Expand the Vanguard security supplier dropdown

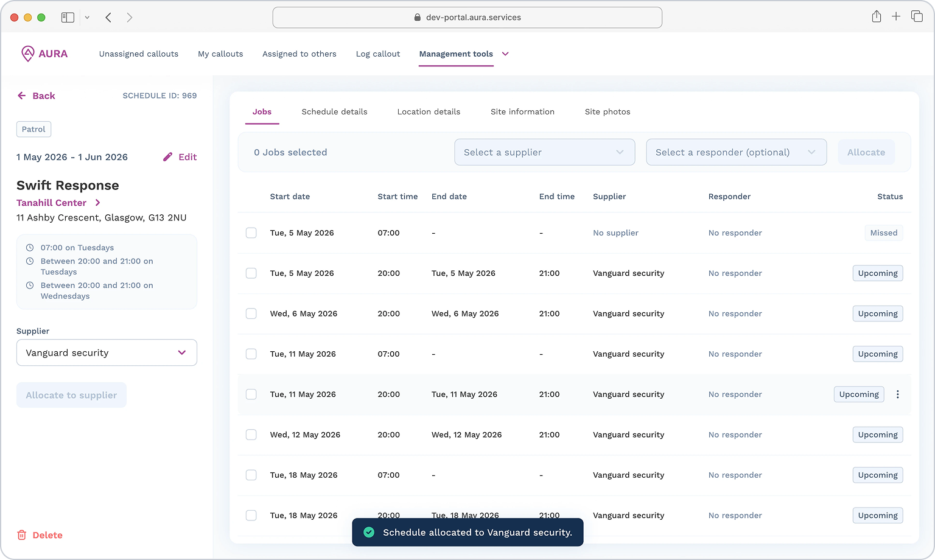(107, 352)
